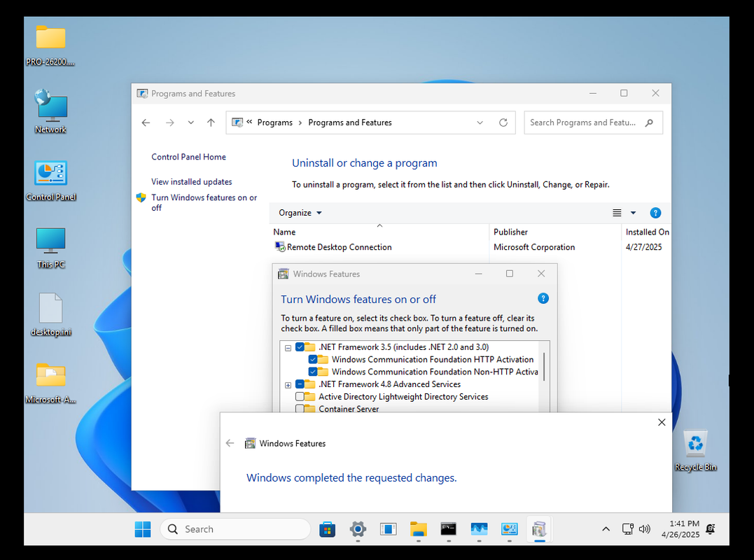This screenshot has width=754, height=560.
Task: Expand the breadcrumb overflow chevron
Action: 249,122
